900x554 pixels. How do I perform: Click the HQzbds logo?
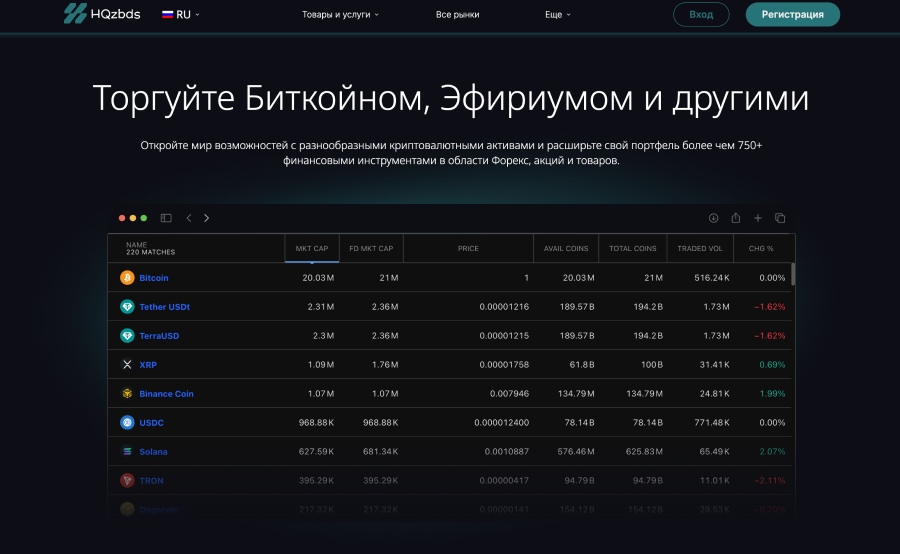[x=102, y=13]
